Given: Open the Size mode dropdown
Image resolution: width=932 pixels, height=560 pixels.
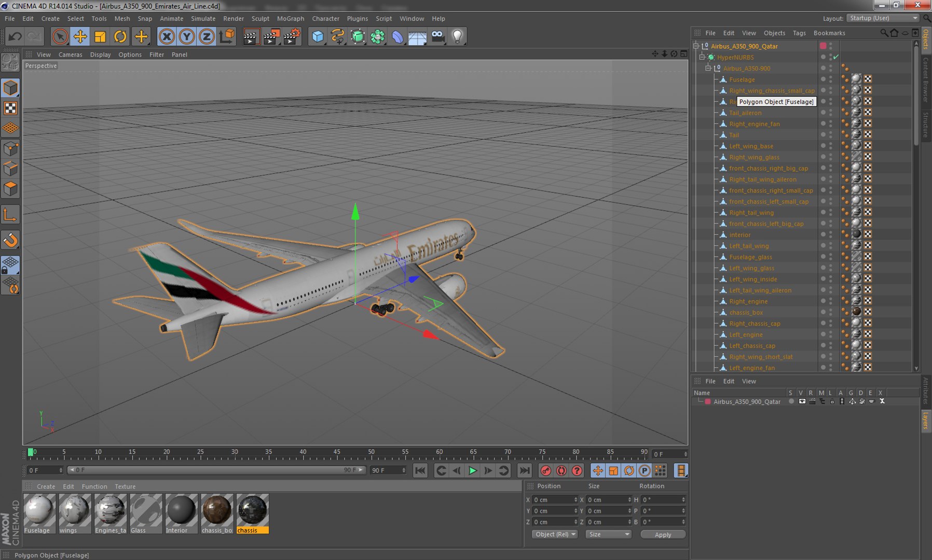Looking at the screenshot, I should [608, 535].
